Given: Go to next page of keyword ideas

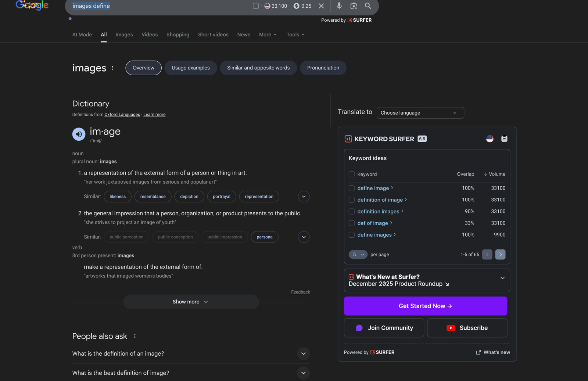Looking at the screenshot, I should pyautogui.click(x=500, y=255).
